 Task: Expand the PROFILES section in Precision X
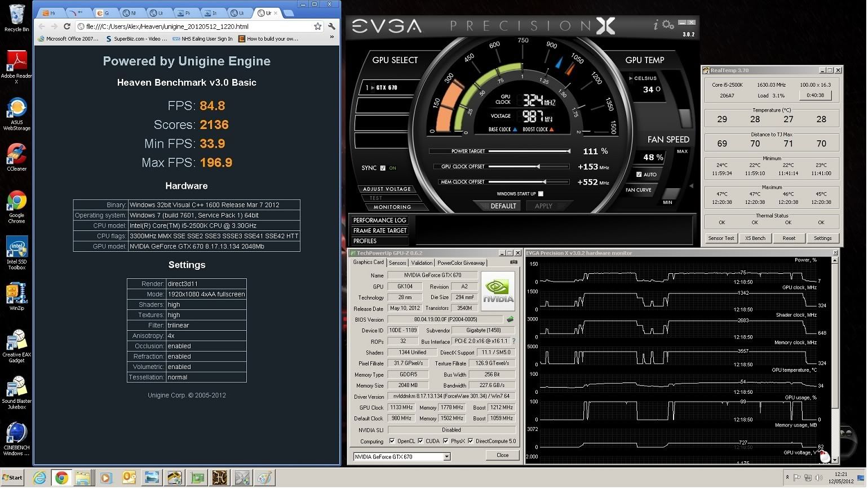[x=379, y=241]
